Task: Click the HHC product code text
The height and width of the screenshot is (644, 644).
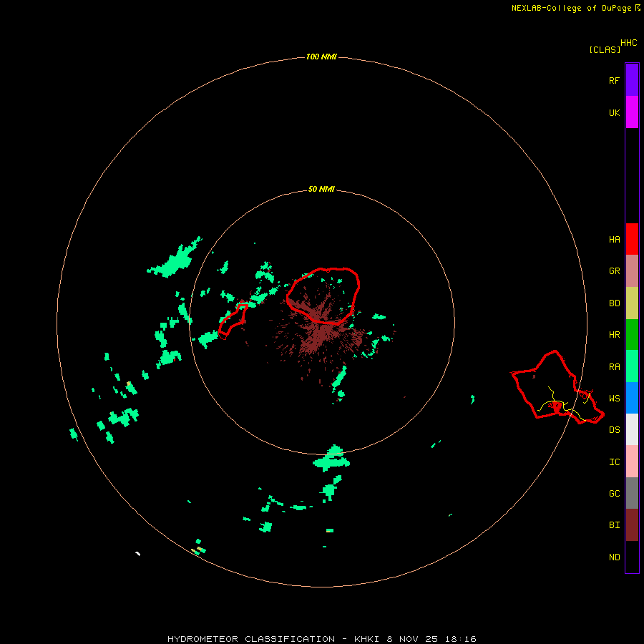Action: coord(628,43)
